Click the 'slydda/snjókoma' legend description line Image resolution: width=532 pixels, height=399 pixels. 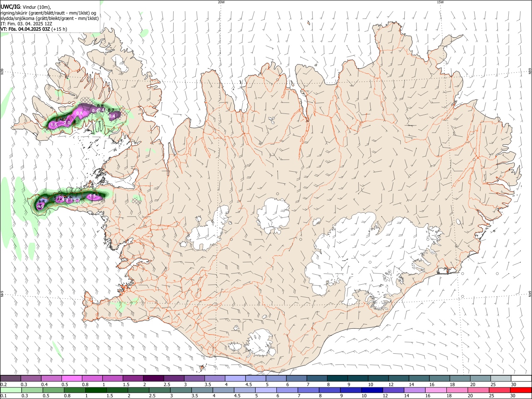pyautogui.click(x=49, y=18)
